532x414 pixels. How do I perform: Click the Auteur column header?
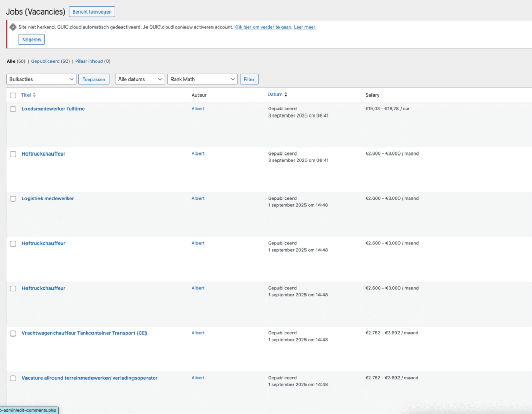(199, 95)
